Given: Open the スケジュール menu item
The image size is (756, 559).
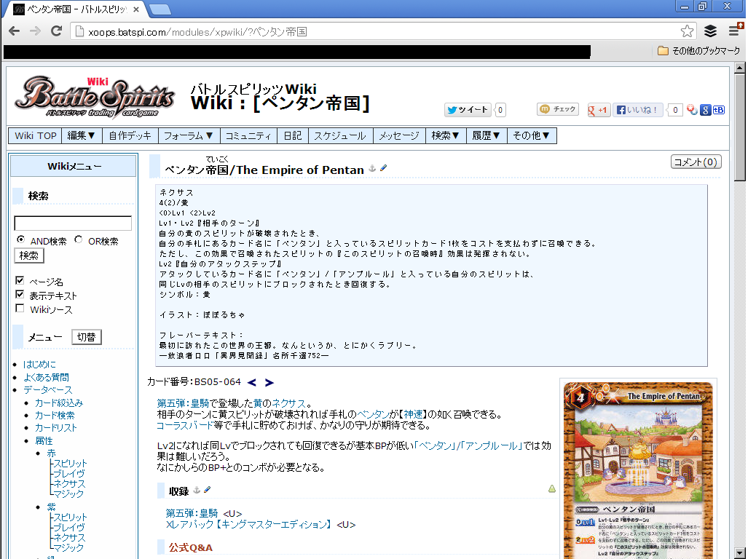Looking at the screenshot, I should (340, 136).
